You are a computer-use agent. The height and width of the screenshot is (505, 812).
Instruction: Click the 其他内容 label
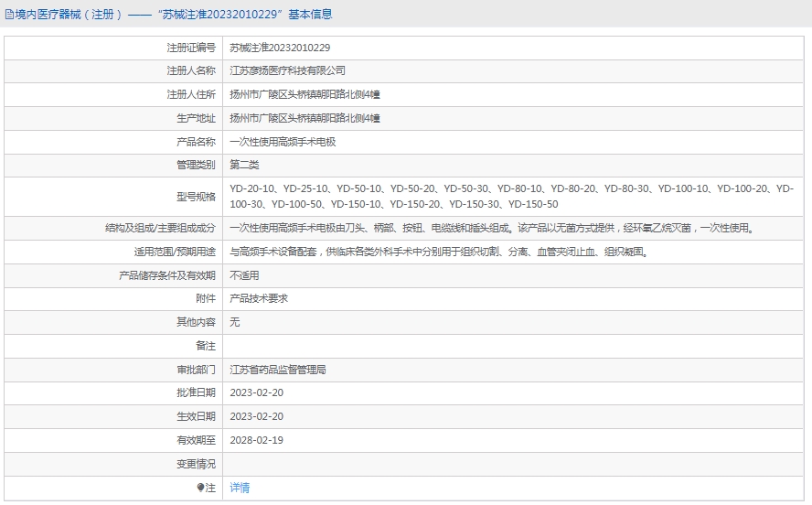point(196,322)
